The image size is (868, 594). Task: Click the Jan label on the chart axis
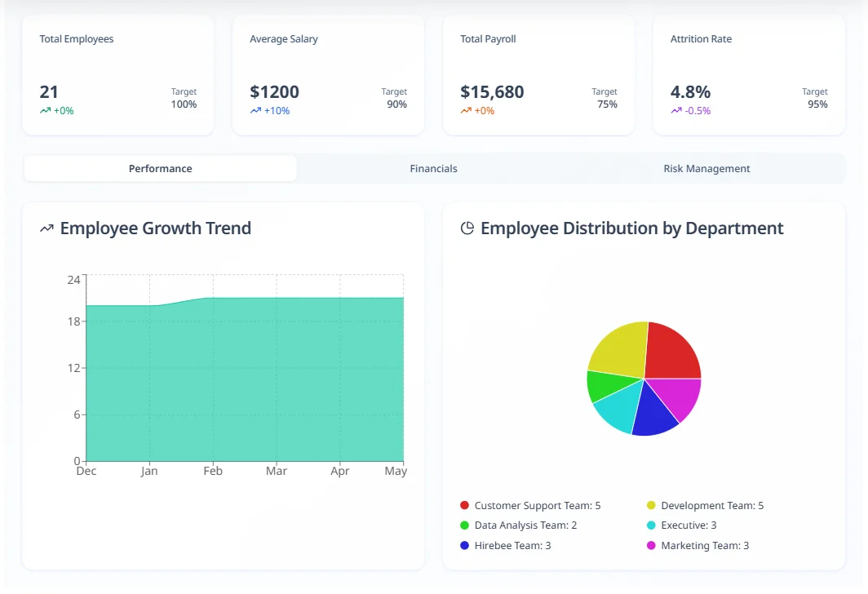(x=149, y=471)
